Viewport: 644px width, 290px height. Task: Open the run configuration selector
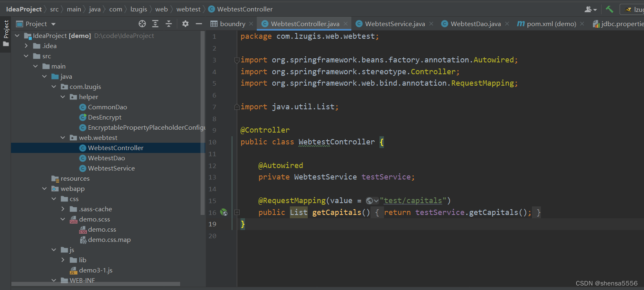pyautogui.click(x=633, y=9)
